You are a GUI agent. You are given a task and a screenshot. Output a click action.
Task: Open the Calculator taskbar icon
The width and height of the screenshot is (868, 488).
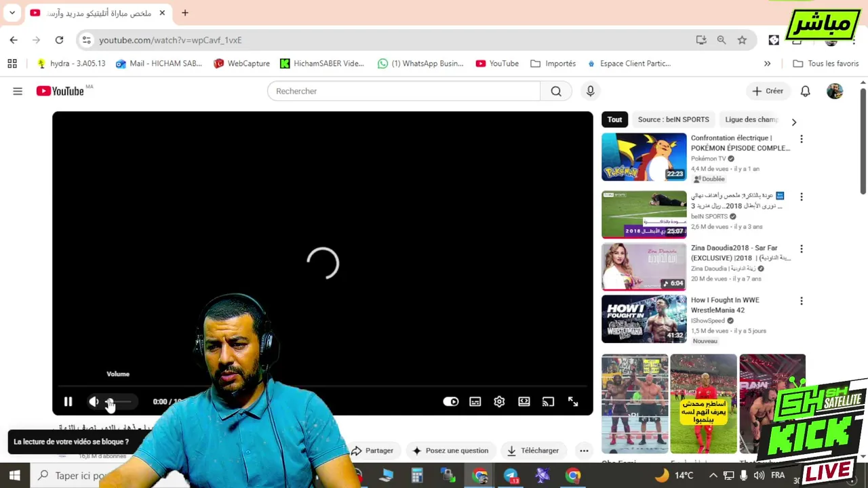click(417, 476)
